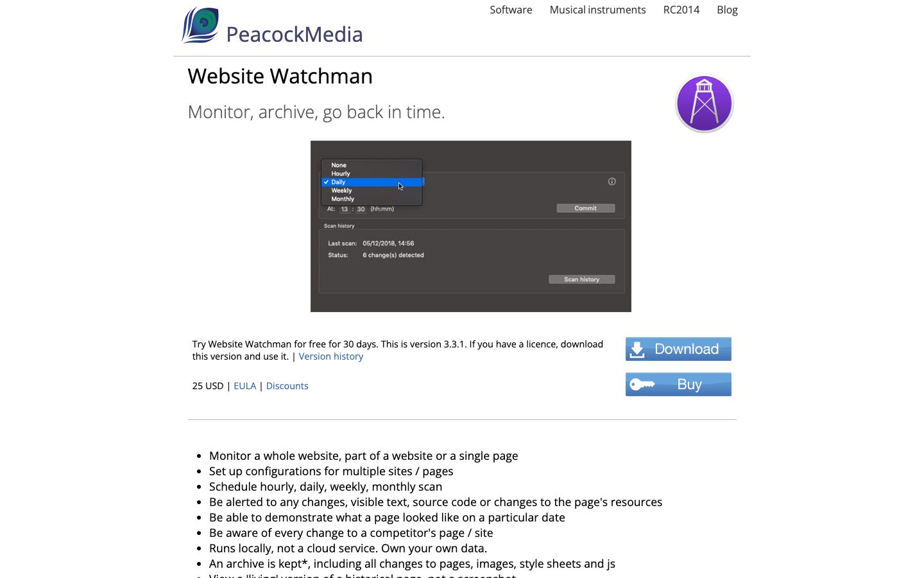Viewport: 924px width, 578px height.
Task: Click the PeacockMedia site title
Action: (x=295, y=34)
